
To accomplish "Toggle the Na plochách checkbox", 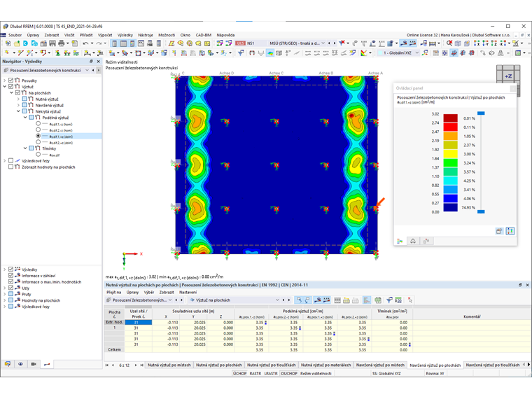I will (x=17, y=92).
